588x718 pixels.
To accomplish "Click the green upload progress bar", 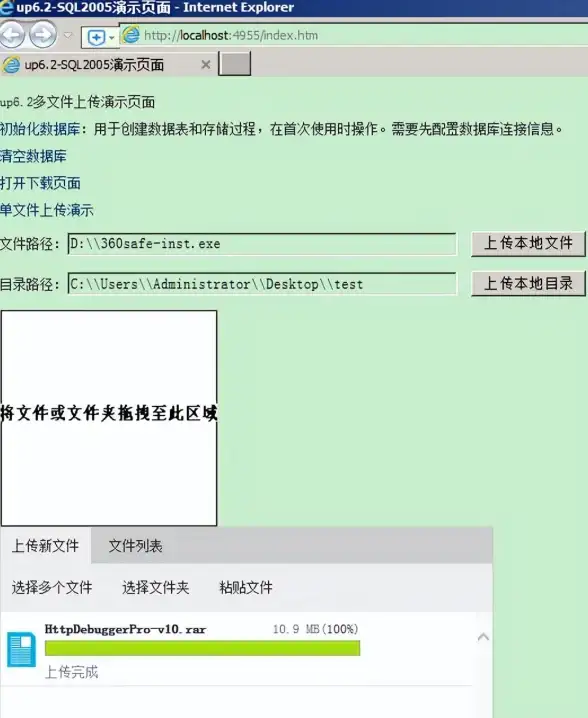I will [202, 648].
